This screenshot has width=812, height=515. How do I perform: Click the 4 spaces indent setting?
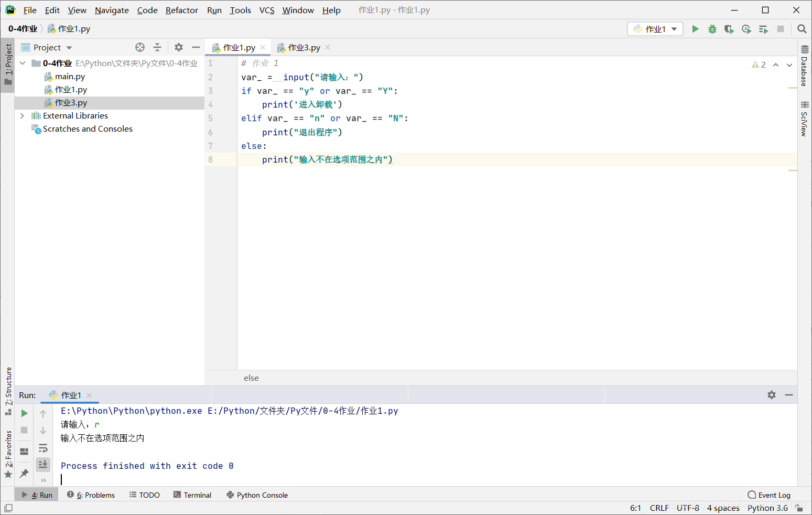click(723, 508)
